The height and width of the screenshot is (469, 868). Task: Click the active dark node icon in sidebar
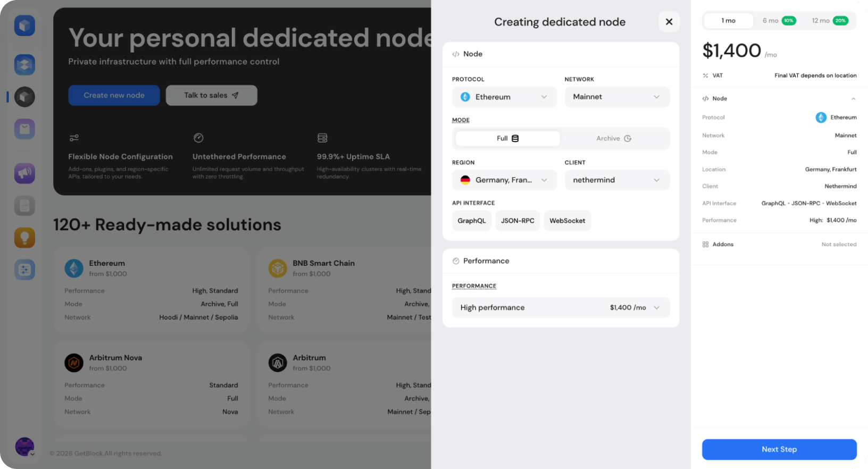[x=24, y=97]
